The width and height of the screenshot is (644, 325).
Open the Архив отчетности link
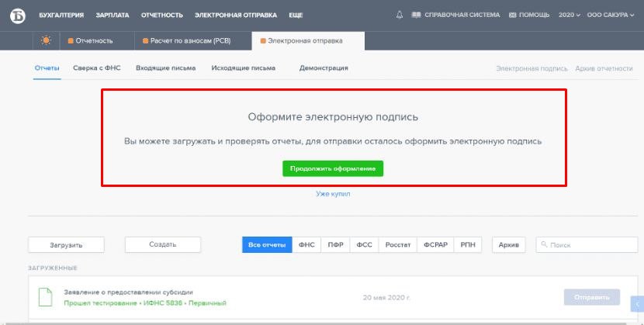pos(604,68)
